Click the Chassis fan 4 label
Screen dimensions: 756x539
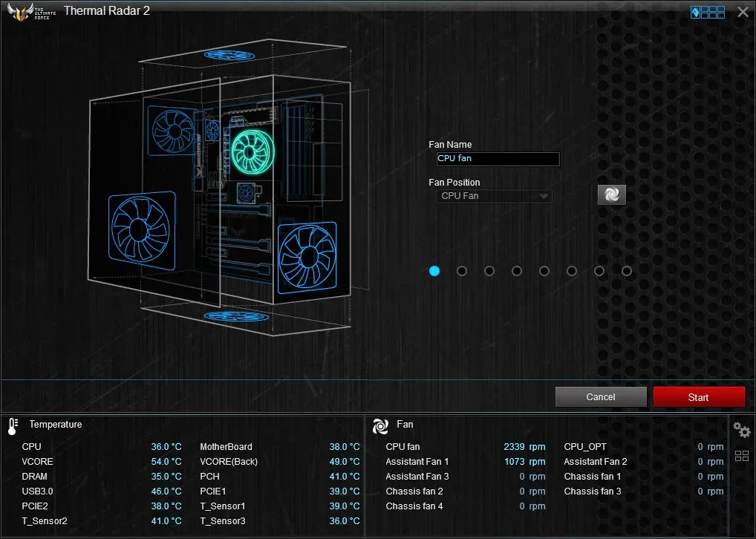[414, 506]
